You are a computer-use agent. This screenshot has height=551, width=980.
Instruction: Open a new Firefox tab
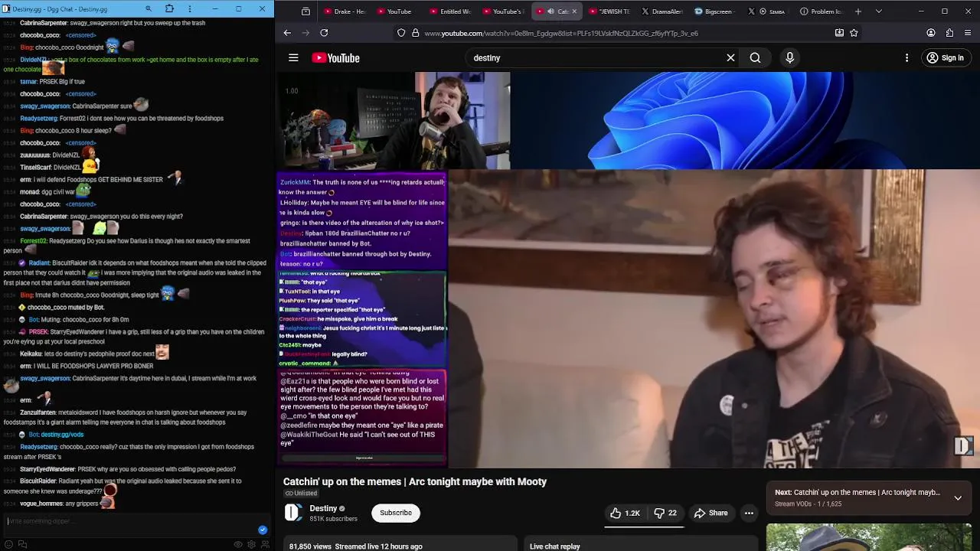coord(857,11)
